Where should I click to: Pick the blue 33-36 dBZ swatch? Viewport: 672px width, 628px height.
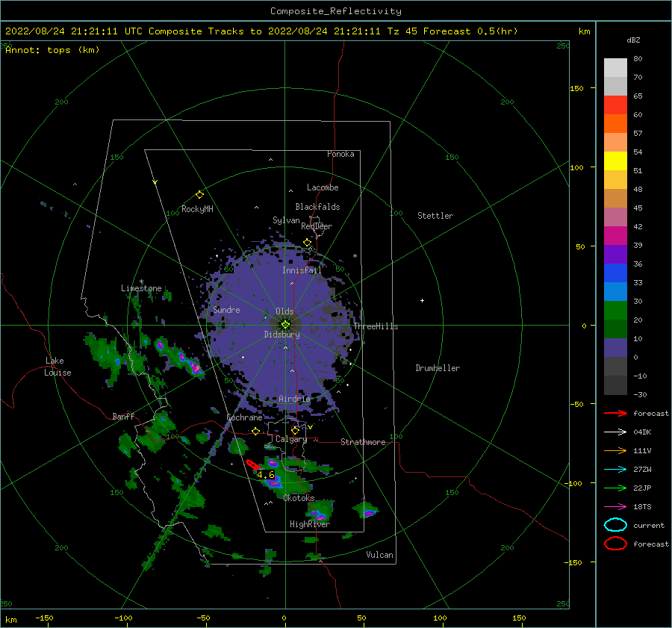[615, 273]
